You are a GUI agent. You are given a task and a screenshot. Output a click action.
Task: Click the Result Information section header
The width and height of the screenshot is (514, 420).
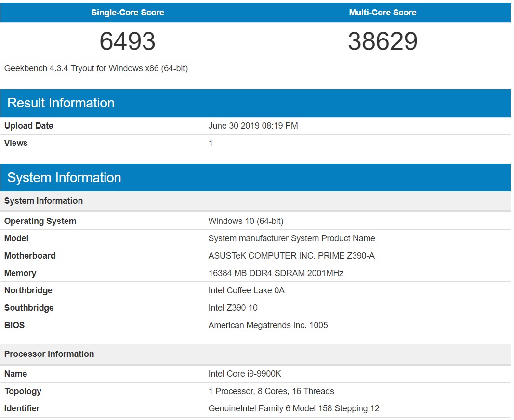pyautogui.click(x=255, y=103)
